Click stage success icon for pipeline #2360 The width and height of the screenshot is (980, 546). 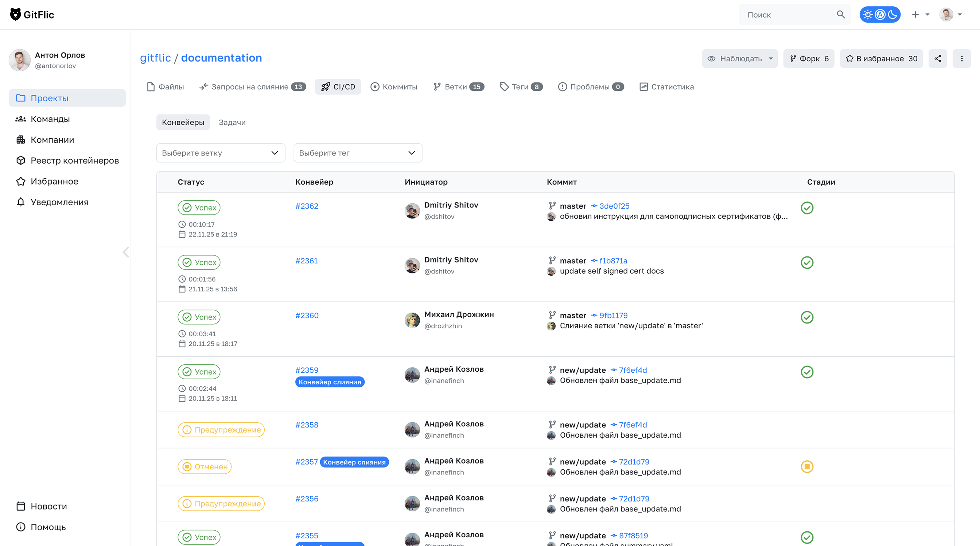pos(807,317)
